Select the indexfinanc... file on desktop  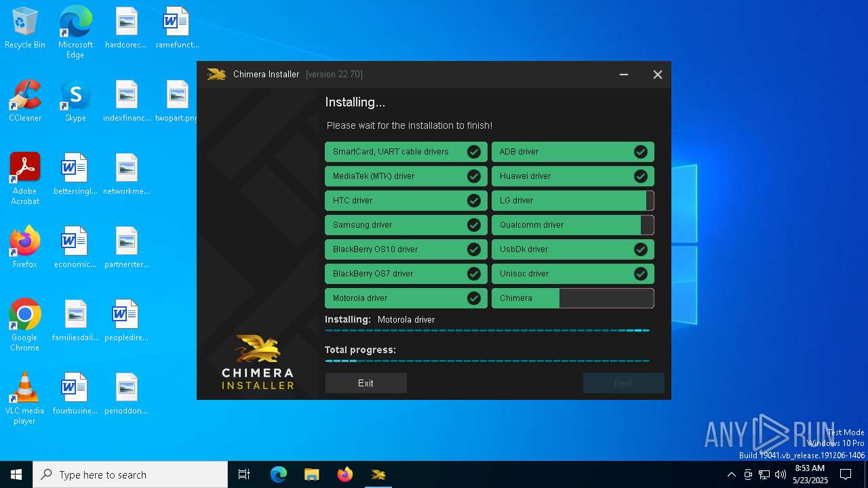pyautogui.click(x=127, y=102)
